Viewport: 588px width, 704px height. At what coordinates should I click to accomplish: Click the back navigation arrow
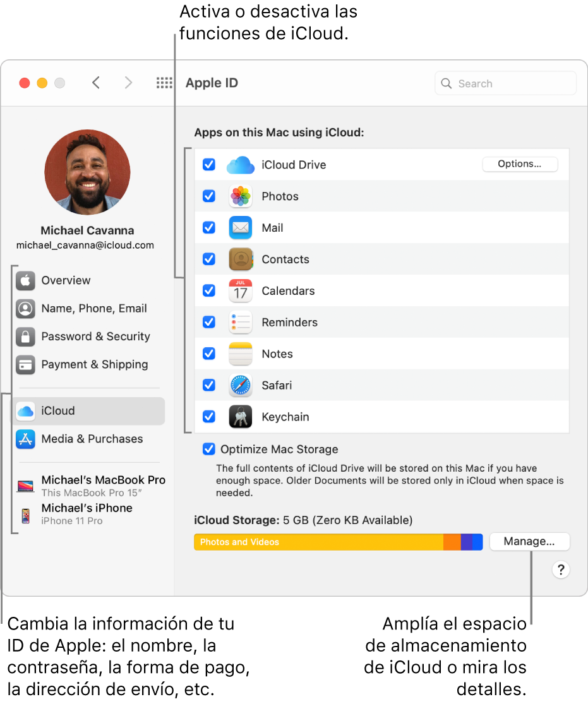95,83
